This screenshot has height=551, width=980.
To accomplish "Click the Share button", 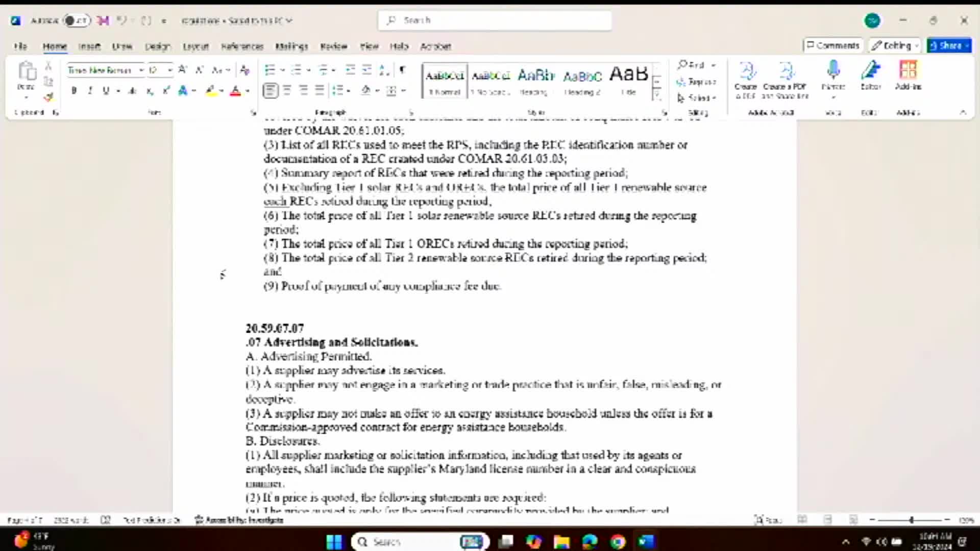I will [949, 45].
